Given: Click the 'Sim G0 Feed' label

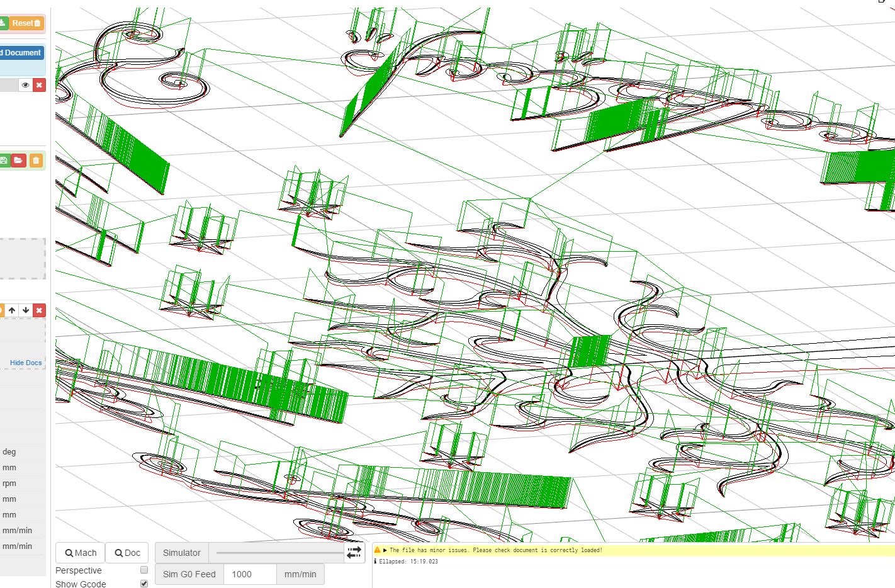Looking at the screenshot, I should tap(189, 574).
